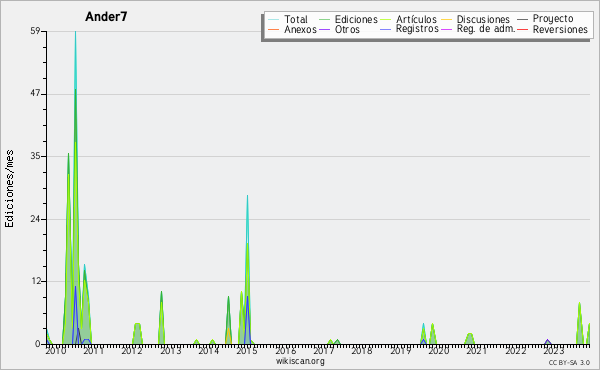Click the 2015 cyan peak near 28 edits

coord(248,196)
